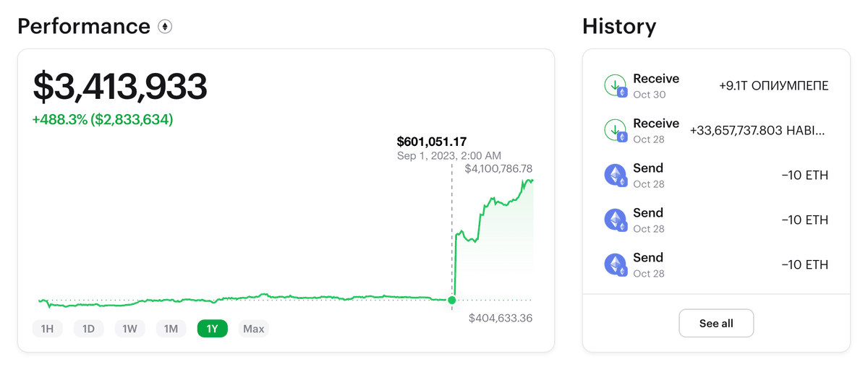Image resolution: width=868 pixels, height=367 pixels.
Task: Select the 1H time range
Action: coord(47,329)
